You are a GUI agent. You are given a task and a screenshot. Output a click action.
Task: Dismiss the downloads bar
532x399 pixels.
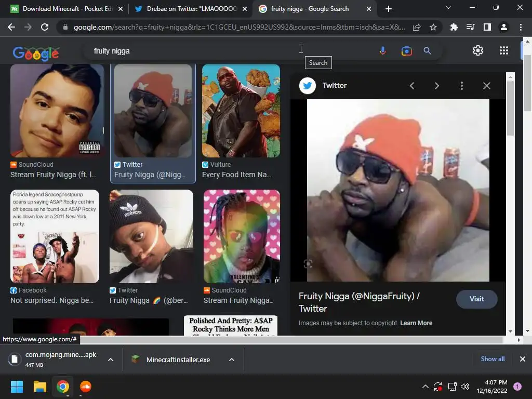tap(523, 359)
